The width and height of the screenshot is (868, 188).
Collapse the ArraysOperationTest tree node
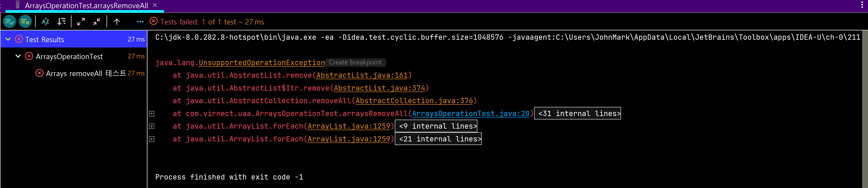[x=18, y=56]
